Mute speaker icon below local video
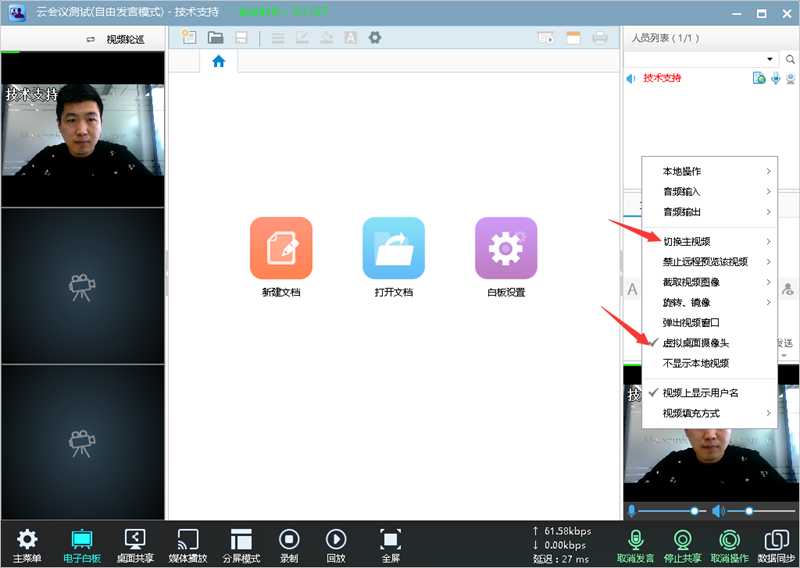The height and width of the screenshot is (568, 800). (x=718, y=511)
